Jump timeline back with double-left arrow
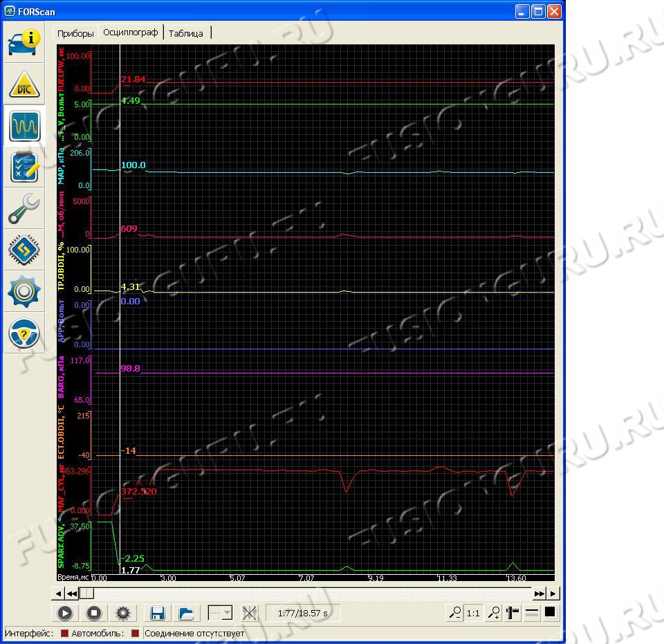 [x=72, y=594]
